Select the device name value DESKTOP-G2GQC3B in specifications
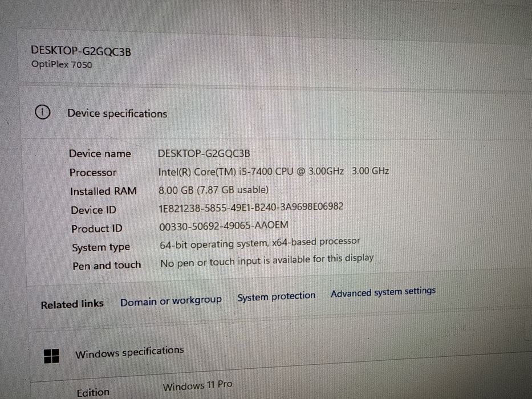 click(x=204, y=153)
